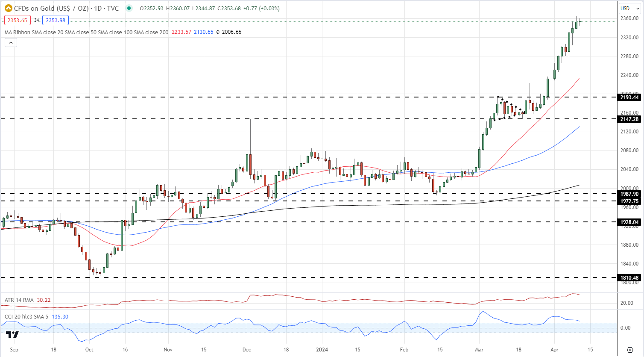Click the blue buy price 2353.98 button
Image resolution: width=644 pixels, height=357 pixels.
(56, 20)
